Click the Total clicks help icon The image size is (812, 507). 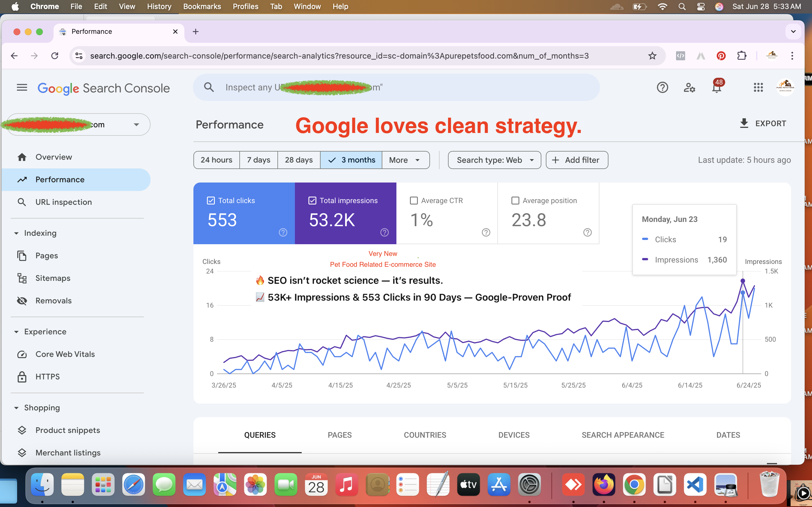coord(283,232)
